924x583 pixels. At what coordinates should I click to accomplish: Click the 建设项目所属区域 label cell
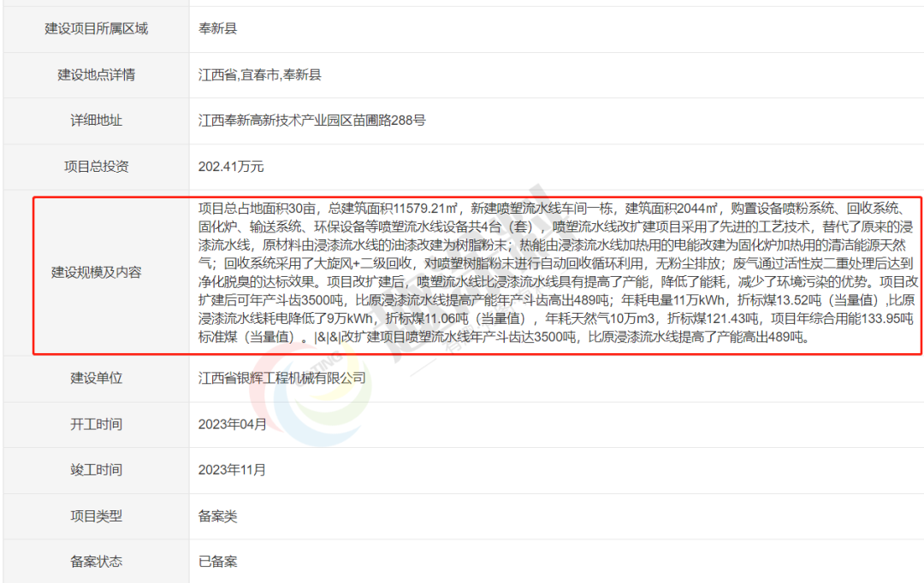(96, 28)
